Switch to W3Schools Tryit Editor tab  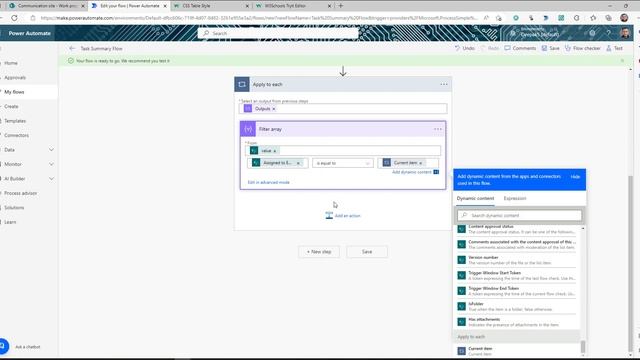point(293,6)
